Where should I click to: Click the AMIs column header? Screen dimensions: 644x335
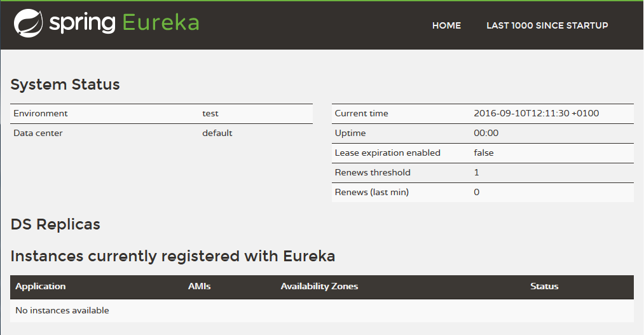point(199,286)
